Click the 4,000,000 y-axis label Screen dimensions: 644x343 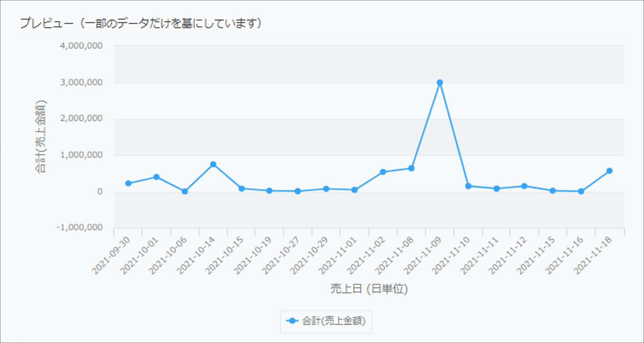click(x=81, y=46)
